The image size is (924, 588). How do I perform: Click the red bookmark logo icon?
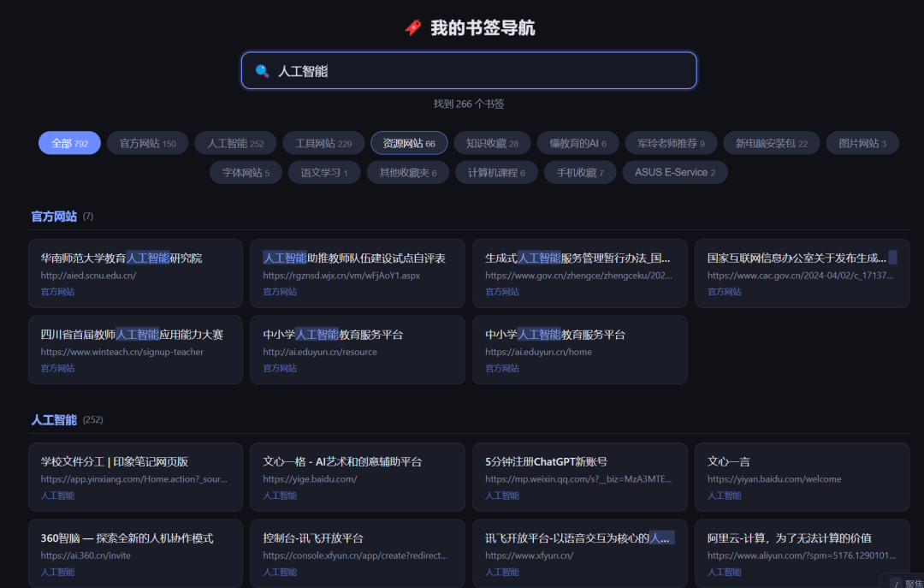[413, 27]
